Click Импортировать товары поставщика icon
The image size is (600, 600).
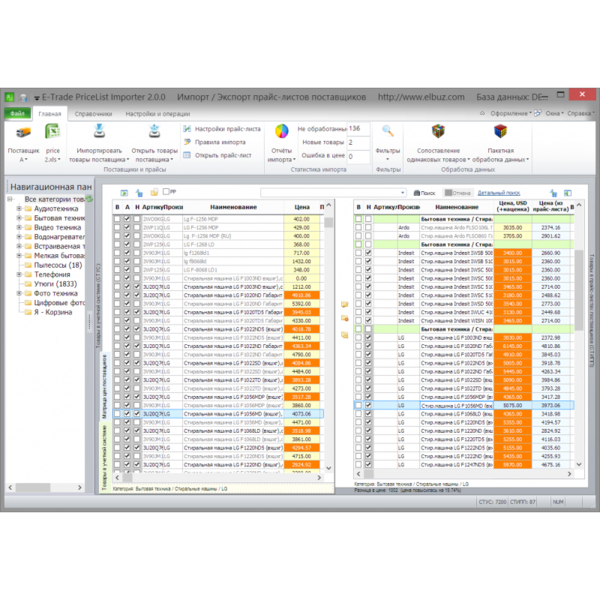click(99, 131)
